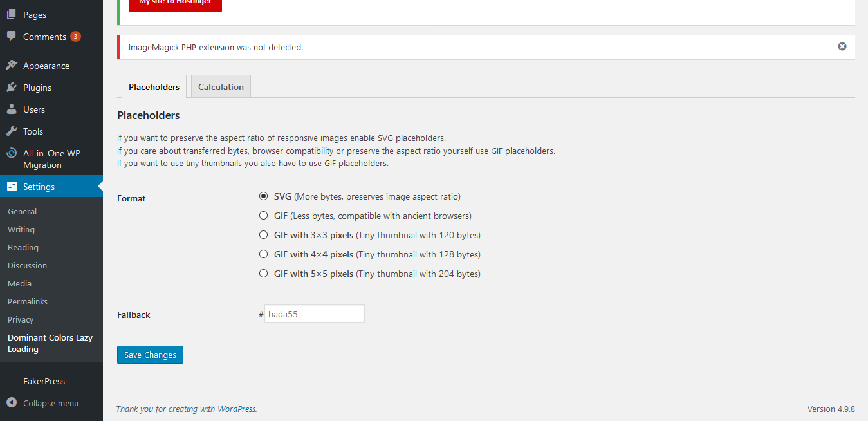The height and width of the screenshot is (421, 868).
Task: Open the Settings menu item
Action: click(x=51, y=187)
